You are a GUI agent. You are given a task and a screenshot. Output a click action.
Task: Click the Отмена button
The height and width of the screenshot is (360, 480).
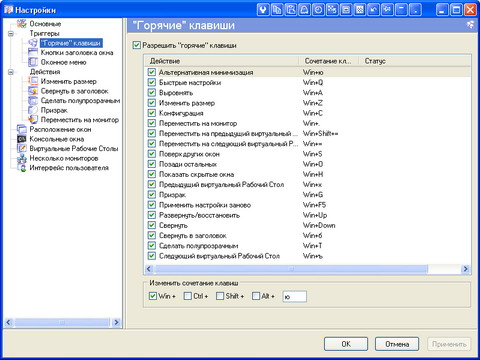(397, 344)
